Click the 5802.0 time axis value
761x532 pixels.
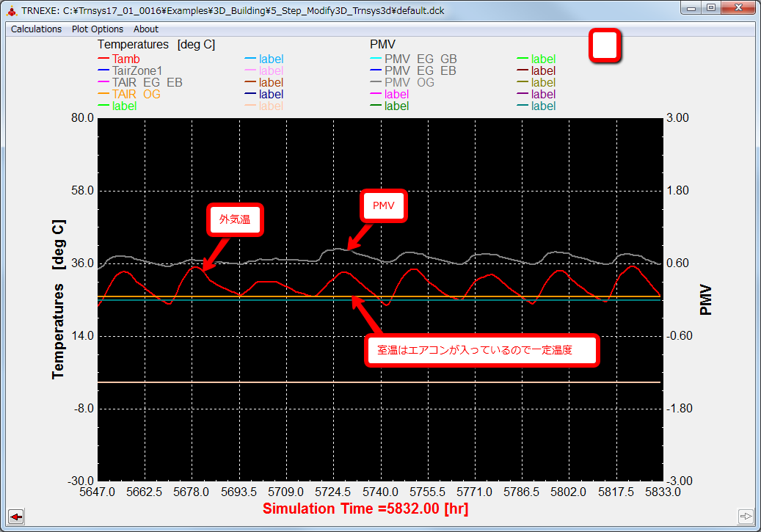pyautogui.click(x=568, y=492)
